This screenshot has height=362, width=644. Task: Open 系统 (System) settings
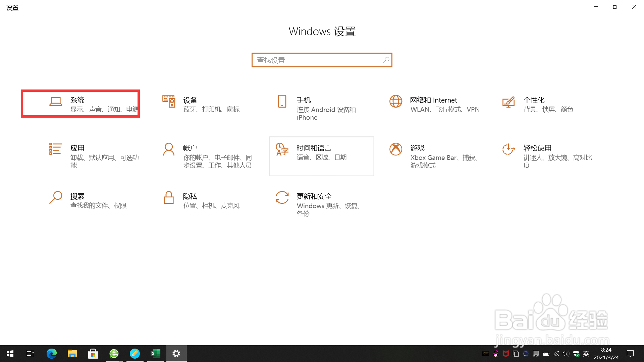(80, 103)
